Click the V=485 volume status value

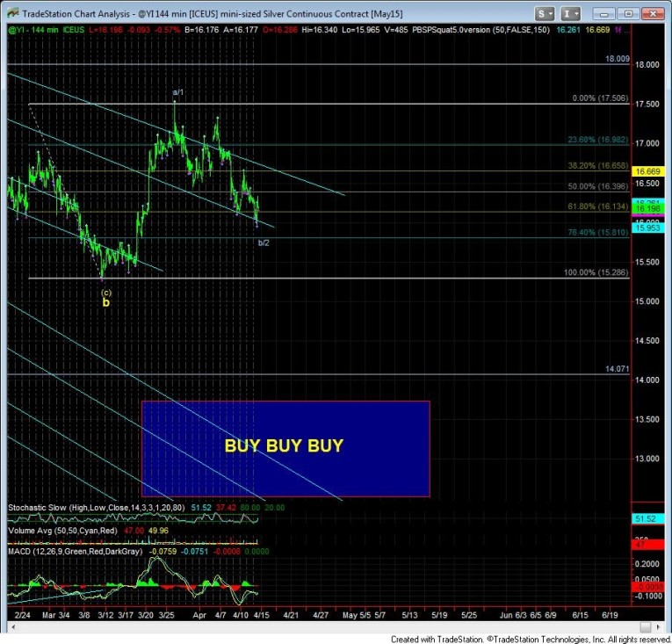pyautogui.click(x=396, y=30)
